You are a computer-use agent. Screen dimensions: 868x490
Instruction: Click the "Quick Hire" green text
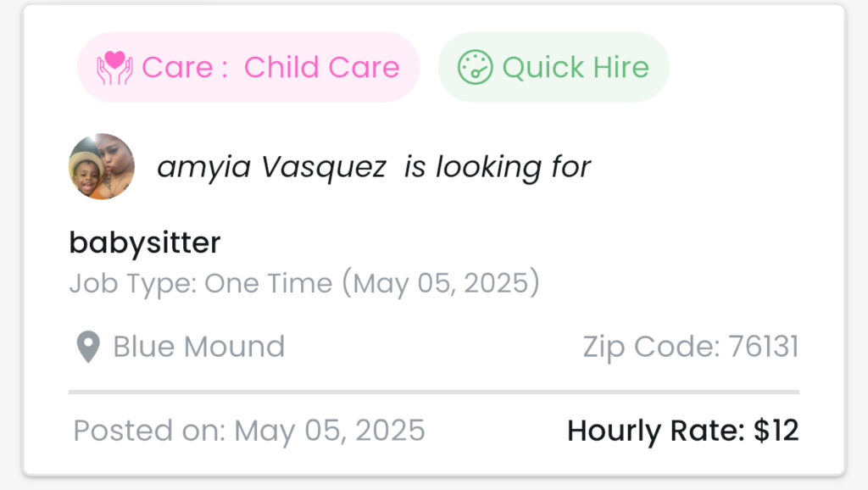(x=576, y=68)
